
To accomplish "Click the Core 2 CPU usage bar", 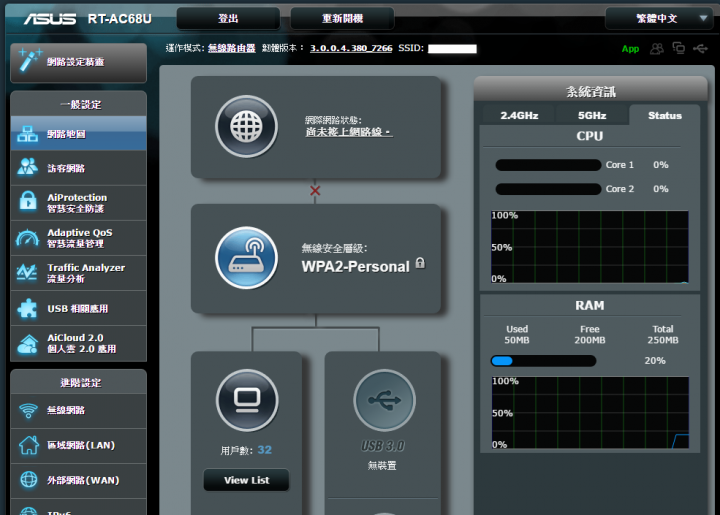I will pos(548,189).
